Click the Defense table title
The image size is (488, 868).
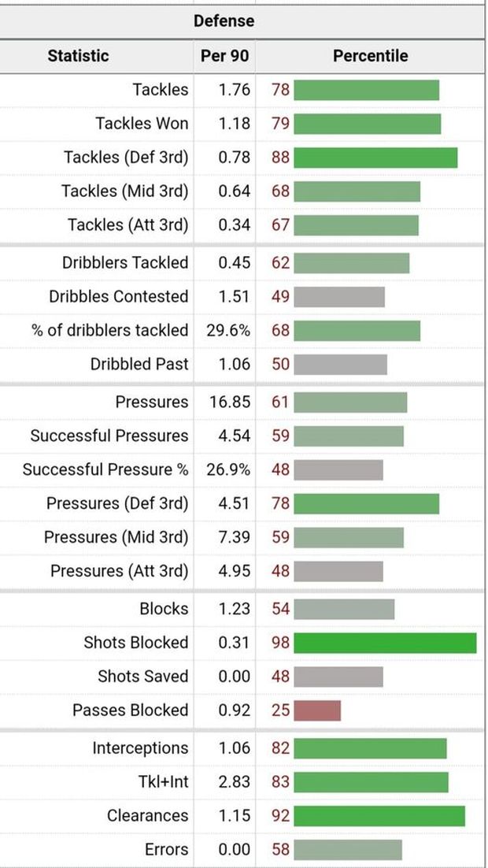[x=224, y=21]
